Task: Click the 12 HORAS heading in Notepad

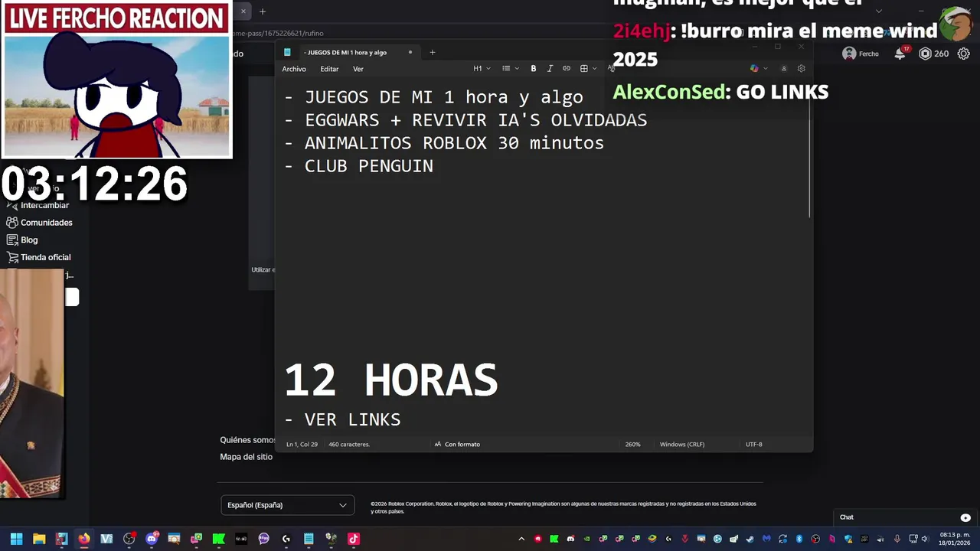Action: point(391,380)
